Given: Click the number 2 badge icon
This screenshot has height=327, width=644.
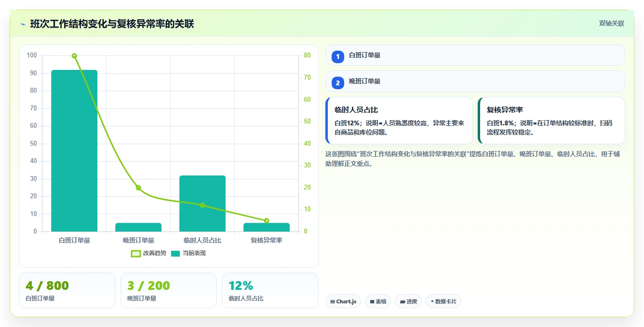Looking at the screenshot, I should (x=338, y=83).
